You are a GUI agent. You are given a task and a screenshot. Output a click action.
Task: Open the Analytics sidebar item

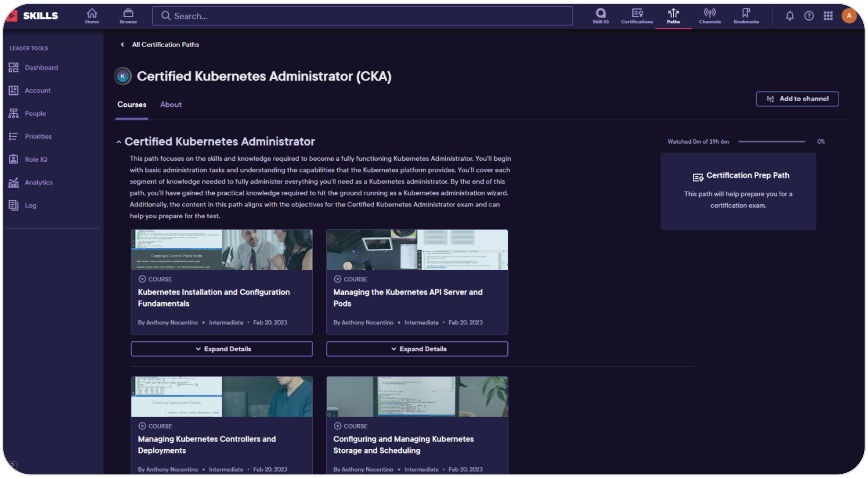(38, 183)
